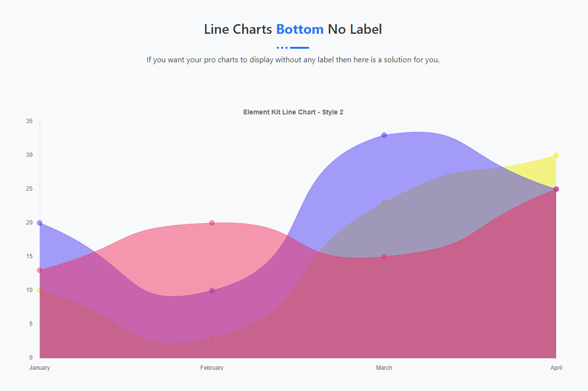This screenshot has height=391, width=588.
Task: Click the subtitle text below the heading
Action: pos(293,60)
